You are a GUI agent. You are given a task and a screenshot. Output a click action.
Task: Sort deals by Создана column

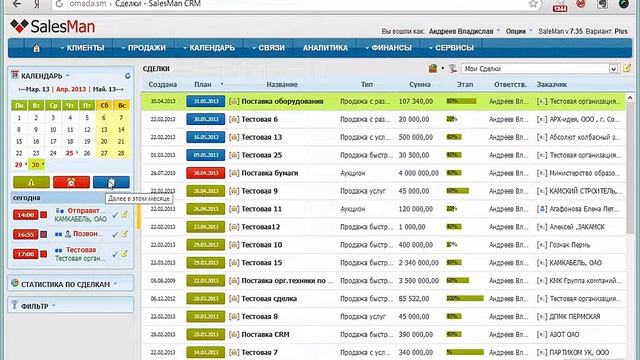pos(162,84)
